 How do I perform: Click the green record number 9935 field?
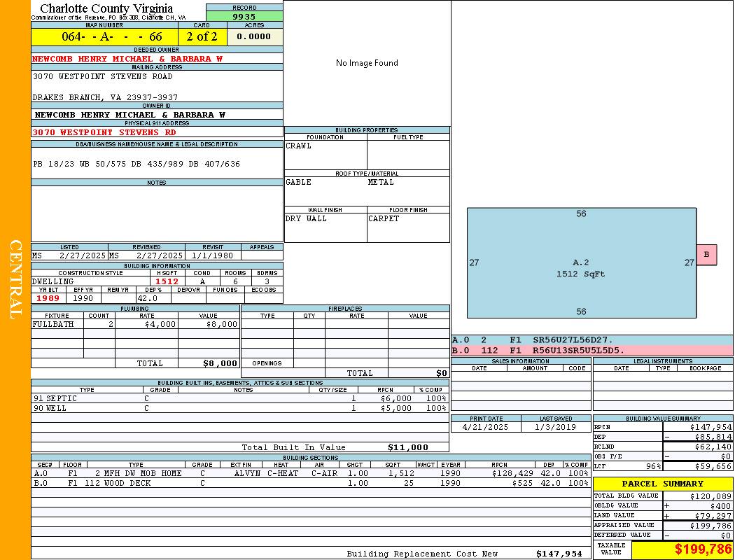coord(244,16)
